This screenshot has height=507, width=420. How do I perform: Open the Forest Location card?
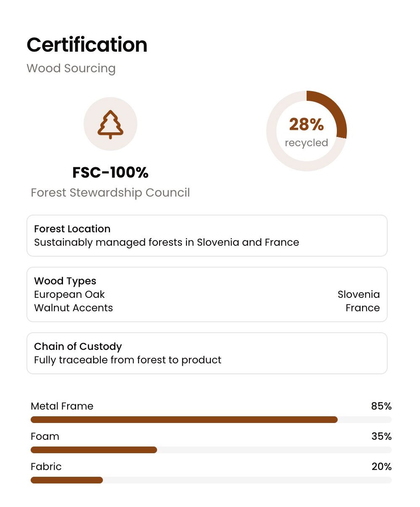[x=207, y=236]
